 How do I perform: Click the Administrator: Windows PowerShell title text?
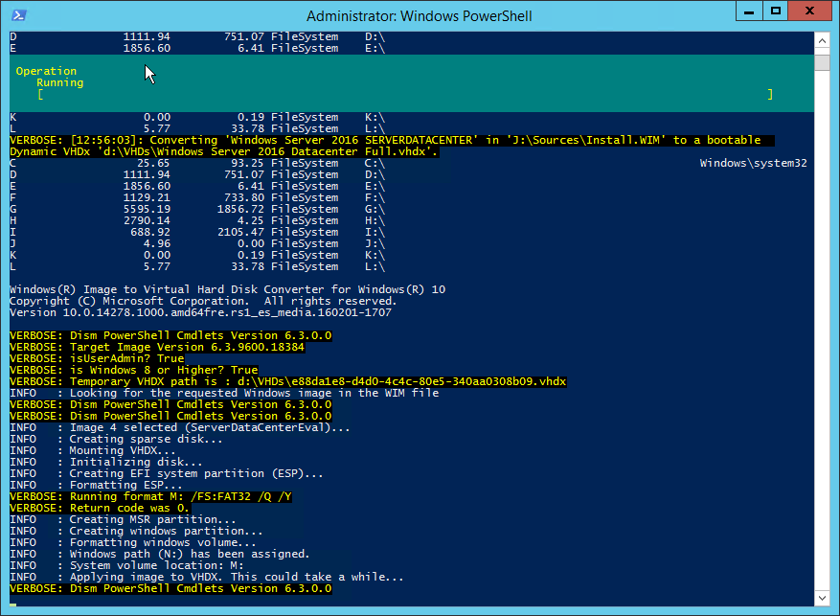419,16
